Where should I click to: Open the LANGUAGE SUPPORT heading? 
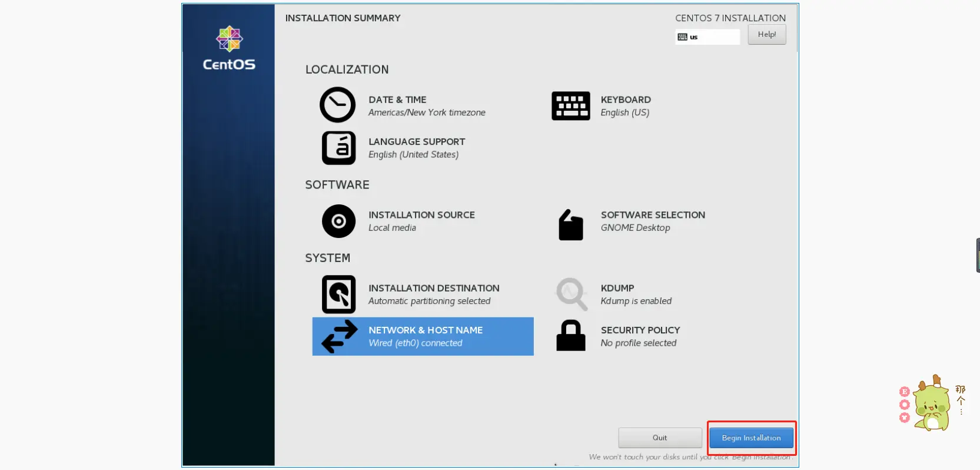(417, 141)
